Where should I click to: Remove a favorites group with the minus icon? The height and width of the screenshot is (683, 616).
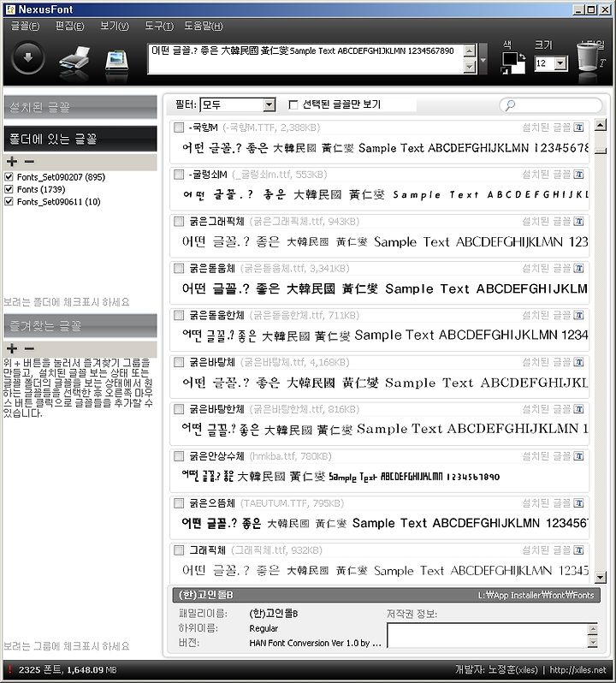(29, 349)
